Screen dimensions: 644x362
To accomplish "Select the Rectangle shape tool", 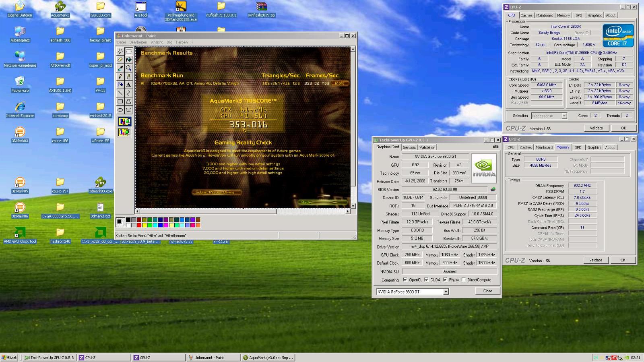I will (x=120, y=101).
